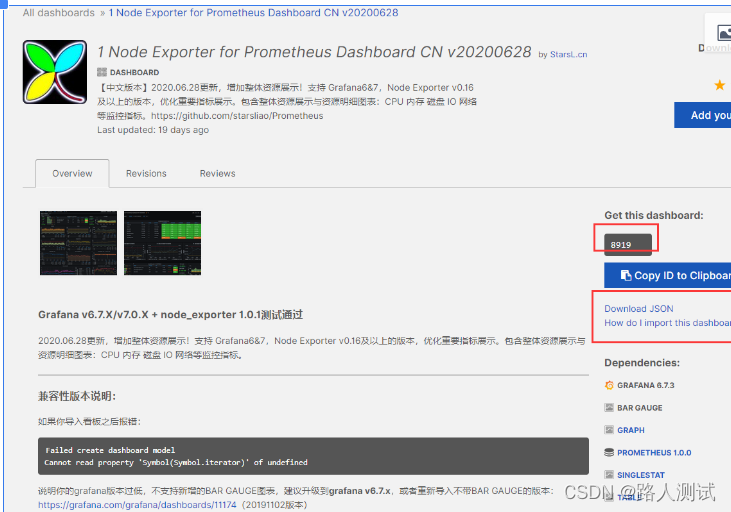
Task: Click the image download icon at top right
Action: [723, 33]
